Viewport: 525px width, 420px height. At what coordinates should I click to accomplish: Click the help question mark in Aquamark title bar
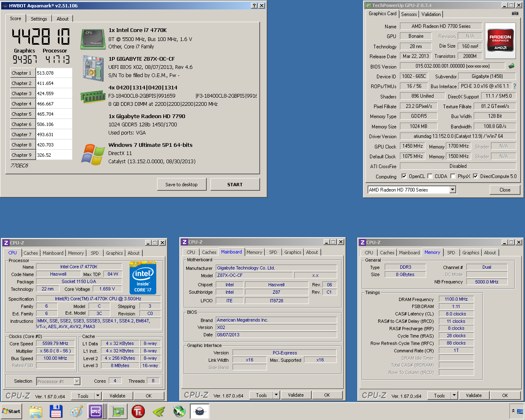point(254,6)
